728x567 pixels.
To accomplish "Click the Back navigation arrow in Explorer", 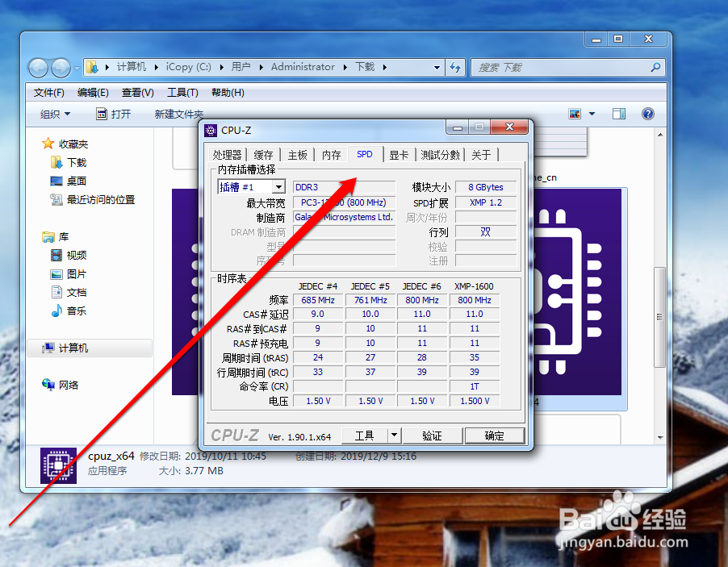I will click(39, 68).
